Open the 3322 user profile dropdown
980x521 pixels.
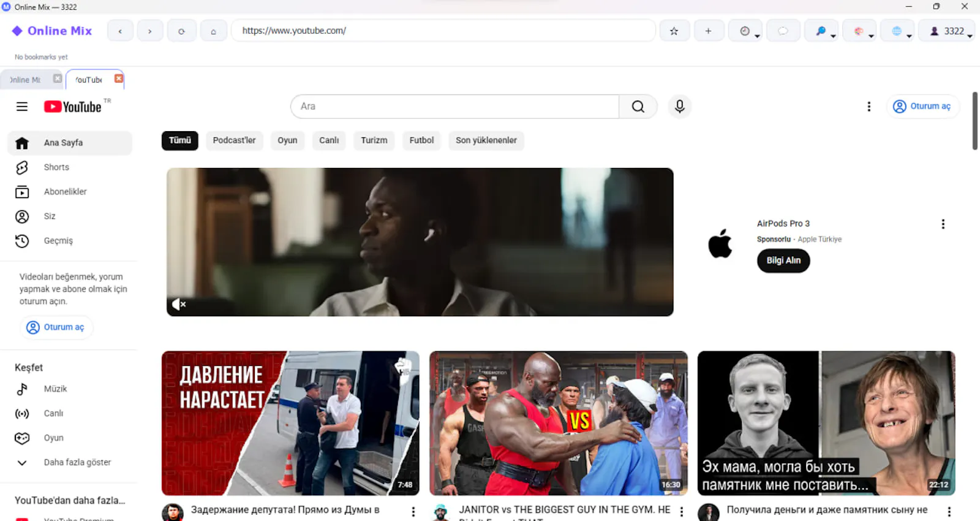(947, 31)
